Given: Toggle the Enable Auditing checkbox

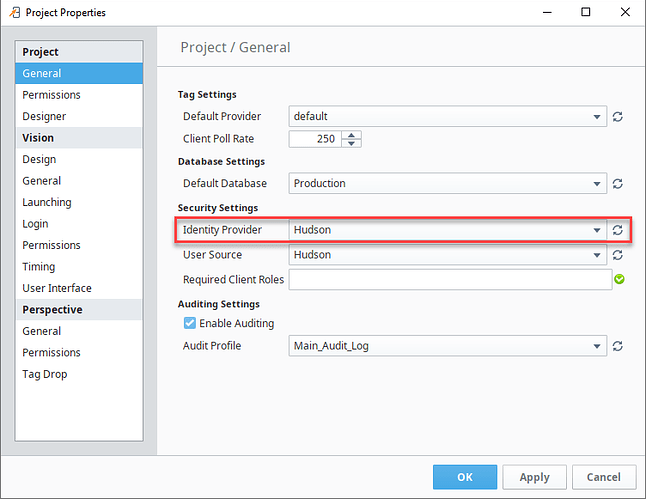Looking at the screenshot, I should pyautogui.click(x=189, y=324).
